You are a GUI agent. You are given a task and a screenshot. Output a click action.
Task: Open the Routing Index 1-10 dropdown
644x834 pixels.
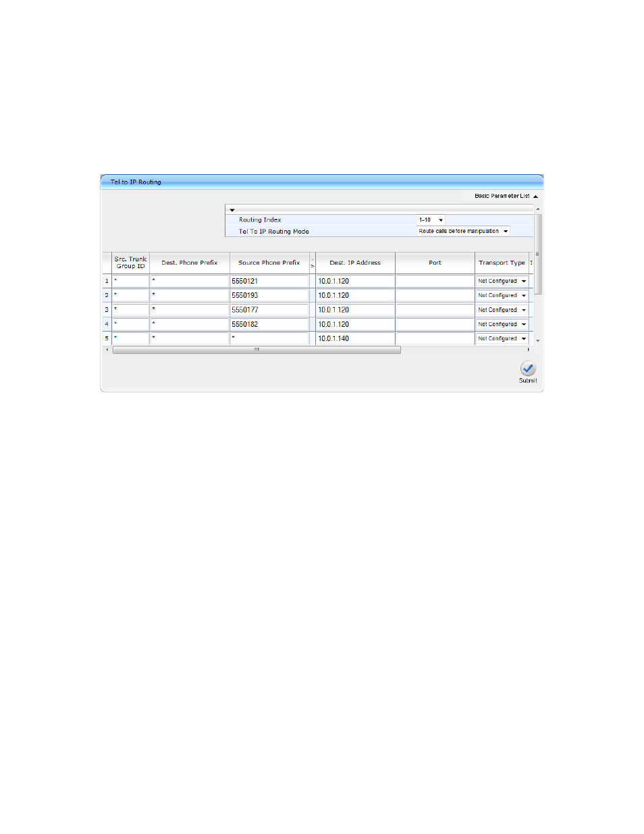[x=431, y=219]
